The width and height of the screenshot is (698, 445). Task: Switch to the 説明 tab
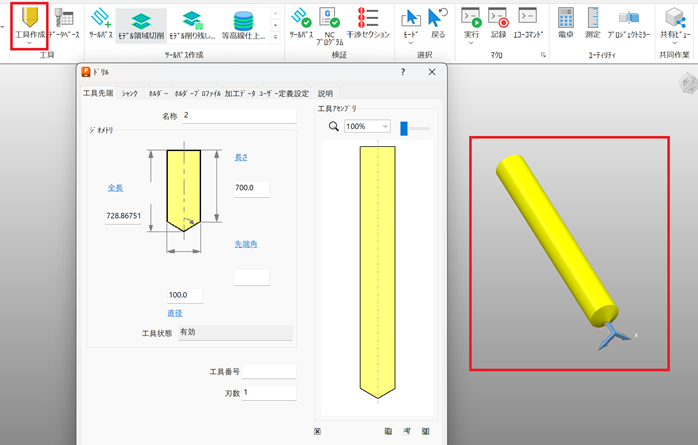pos(325,93)
